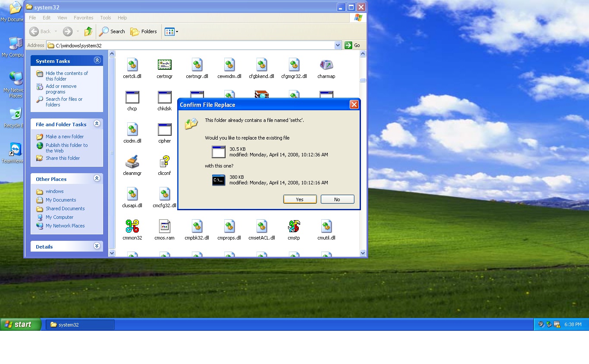Click Search for files or folders
Viewport: 589px width, 364px height.
[64, 102]
